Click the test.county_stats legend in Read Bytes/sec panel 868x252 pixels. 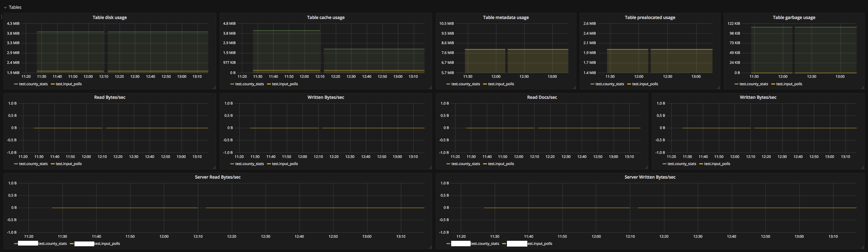pyautogui.click(x=33, y=164)
